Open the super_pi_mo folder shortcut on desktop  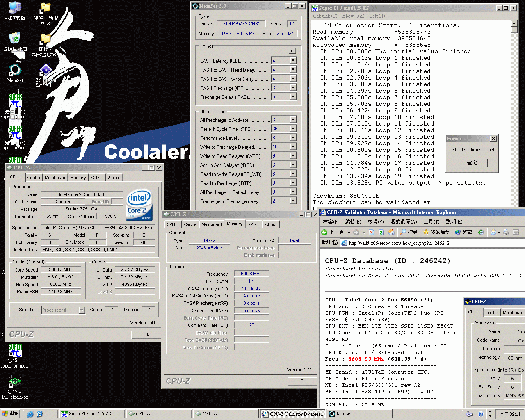tap(46, 45)
